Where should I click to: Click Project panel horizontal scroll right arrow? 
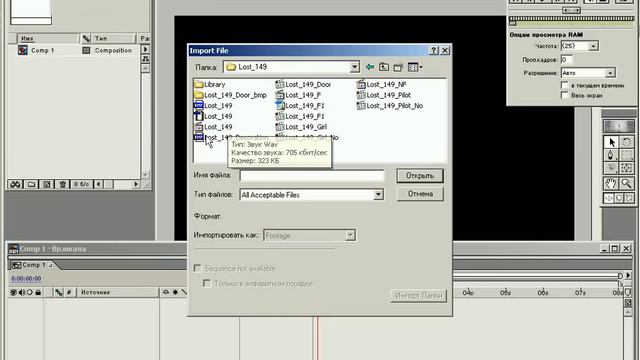(136, 184)
